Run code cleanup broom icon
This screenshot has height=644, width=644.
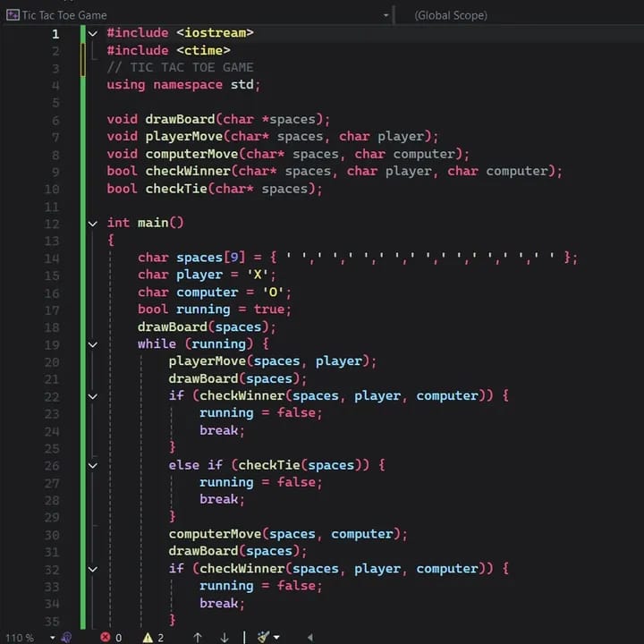pyautogui.click(x=263, y=637)
